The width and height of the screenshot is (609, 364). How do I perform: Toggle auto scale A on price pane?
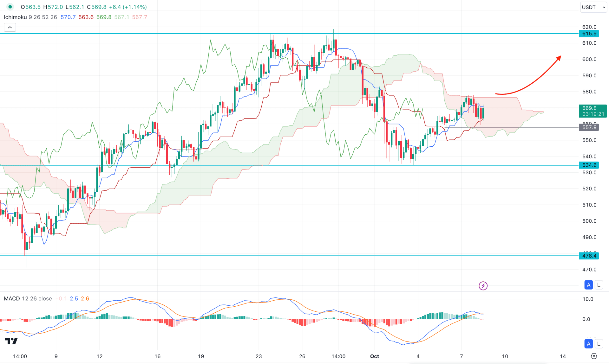[588, 285]
